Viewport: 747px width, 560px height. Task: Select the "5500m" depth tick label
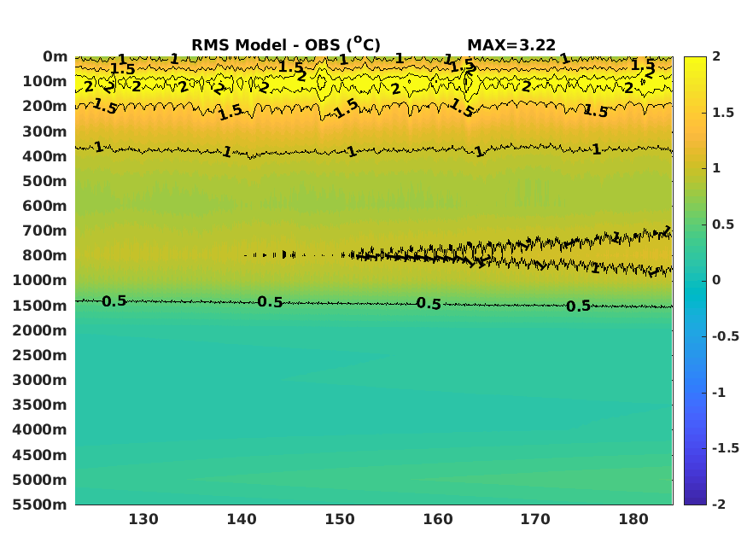tap(40, 505)
